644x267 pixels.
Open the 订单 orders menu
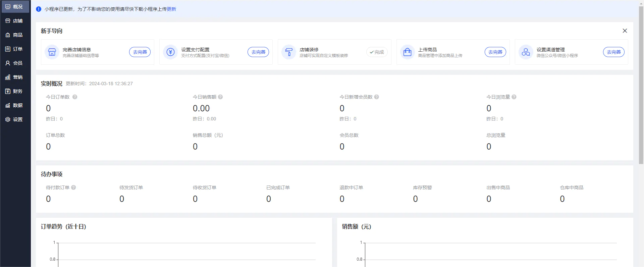click(x=15, y=49)
